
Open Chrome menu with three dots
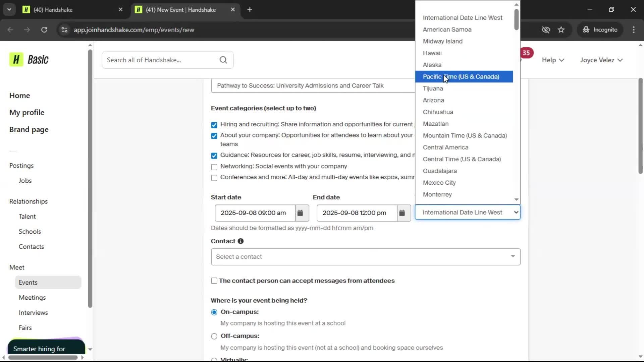tap(634, 29)
